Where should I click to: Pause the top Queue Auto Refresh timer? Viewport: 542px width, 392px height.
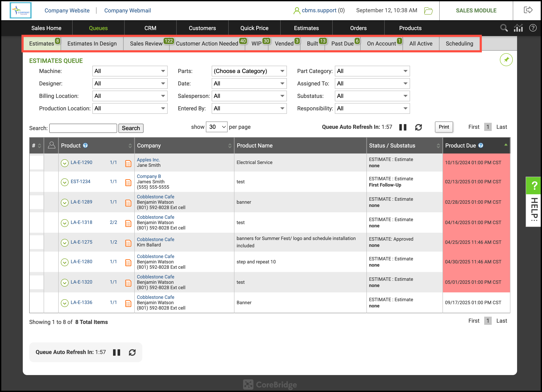403,127
